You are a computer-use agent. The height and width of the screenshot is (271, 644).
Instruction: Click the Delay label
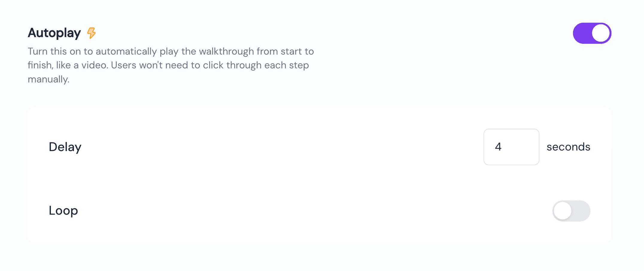click(x=65, y=147)
